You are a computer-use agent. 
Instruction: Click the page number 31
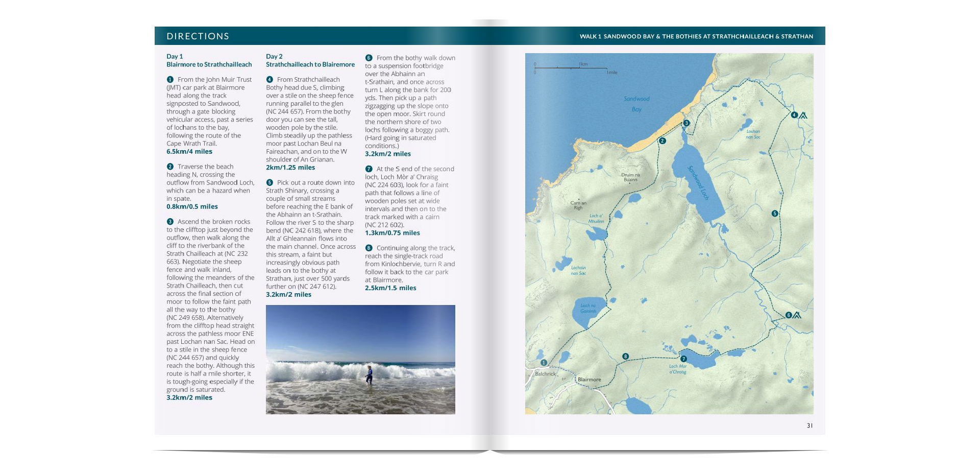(810, 426)
